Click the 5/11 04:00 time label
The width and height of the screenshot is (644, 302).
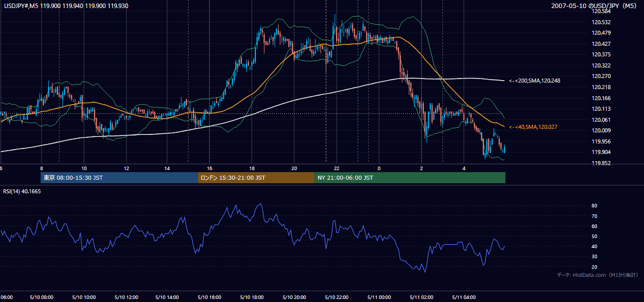(x=463, y=297)
